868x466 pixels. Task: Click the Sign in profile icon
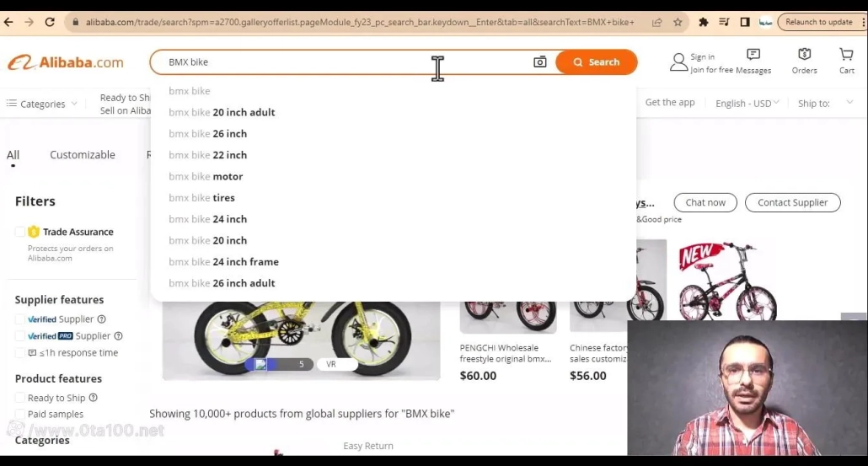point(678,62)
